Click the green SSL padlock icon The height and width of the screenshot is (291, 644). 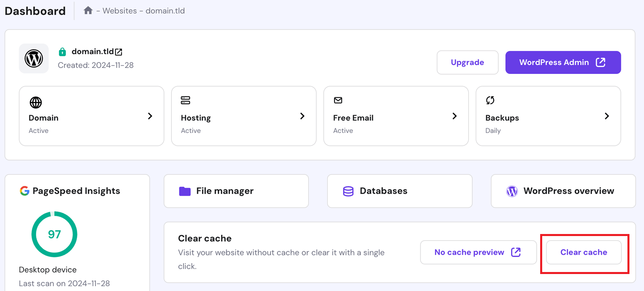pyautogui.click(x=62, y=52)
